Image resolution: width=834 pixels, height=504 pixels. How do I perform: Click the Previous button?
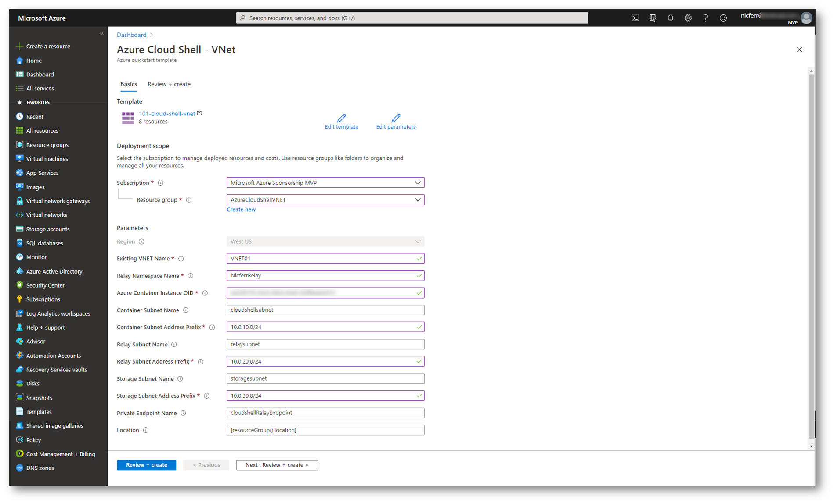pos(206,465)
